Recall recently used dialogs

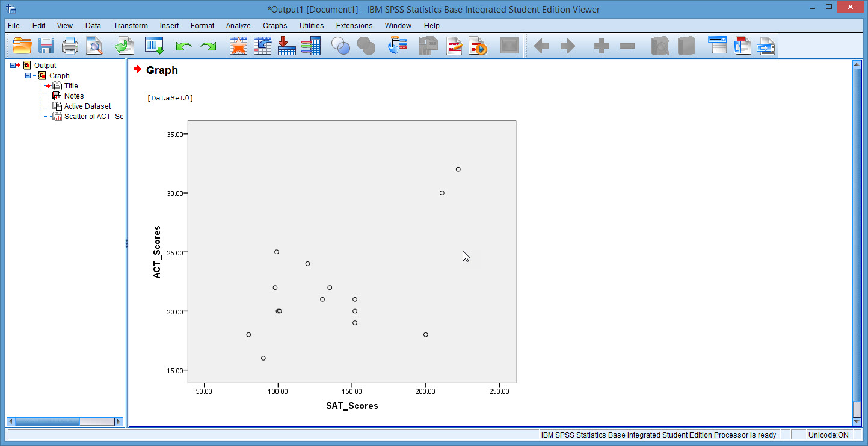point(155,46)
